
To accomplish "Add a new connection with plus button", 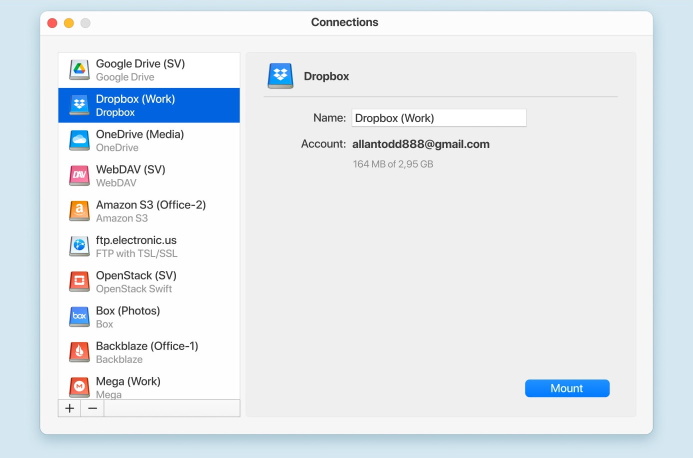I will [x=69, y=408].
